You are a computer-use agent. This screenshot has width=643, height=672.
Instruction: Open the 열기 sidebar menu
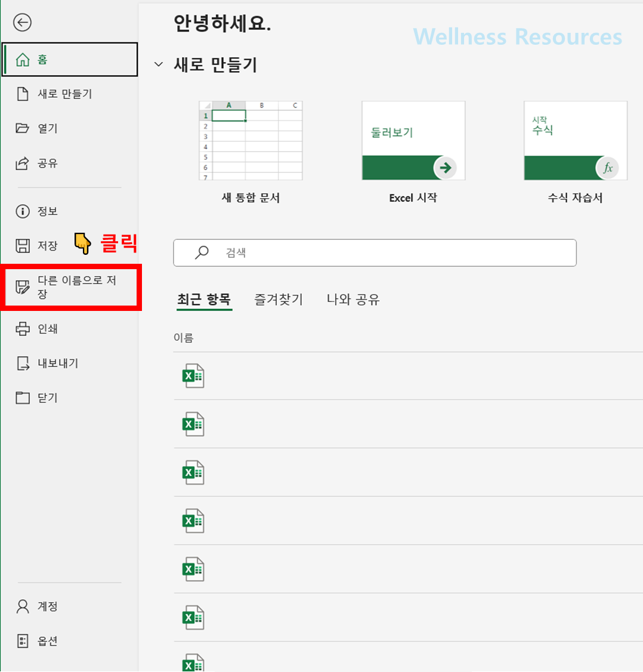69,128
